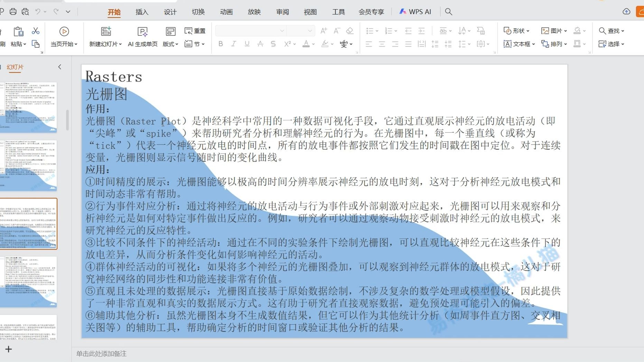This screenshot has width=644, height=362.
Task: Click the increase font size icon
Action: pyautogui.click(x=324, y=31)
